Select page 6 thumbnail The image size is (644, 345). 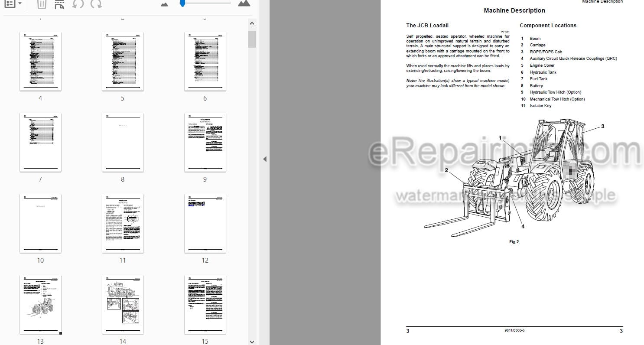pyautogui.click(x=205, y=61)
